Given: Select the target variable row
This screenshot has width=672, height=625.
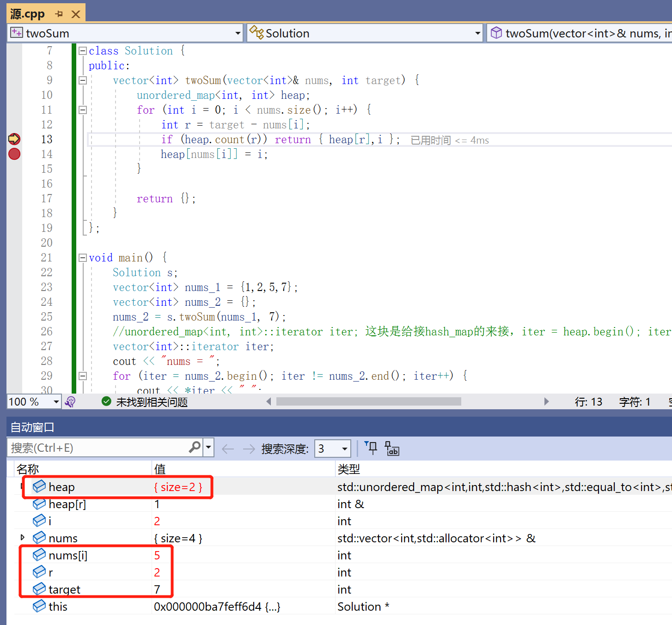Looking at the screenshot, I should point(343,589).
